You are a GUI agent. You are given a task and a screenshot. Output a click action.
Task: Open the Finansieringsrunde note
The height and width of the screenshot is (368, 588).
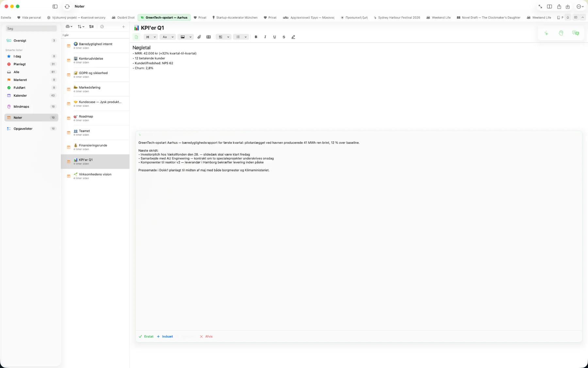(x=95, y=147)
